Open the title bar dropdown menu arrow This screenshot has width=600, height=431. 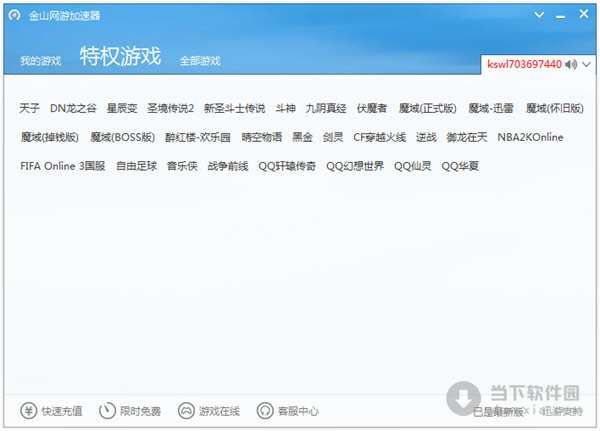click(539, 15)
